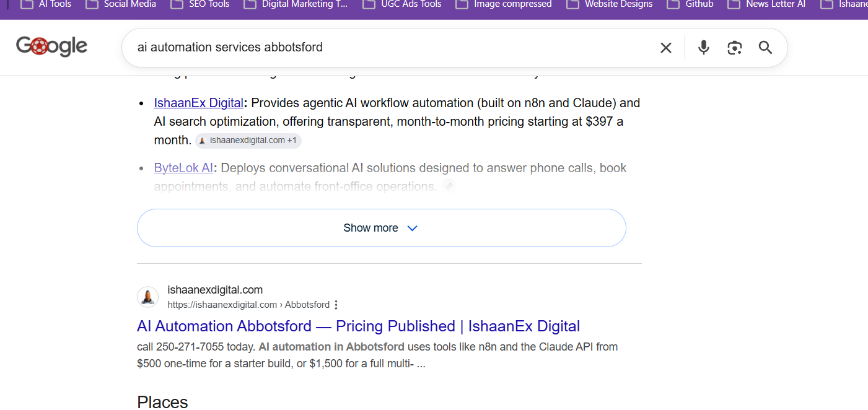
Task: Open the Image compressed bookmark folder
Action: pyautogui.click(x=504, y=4)
